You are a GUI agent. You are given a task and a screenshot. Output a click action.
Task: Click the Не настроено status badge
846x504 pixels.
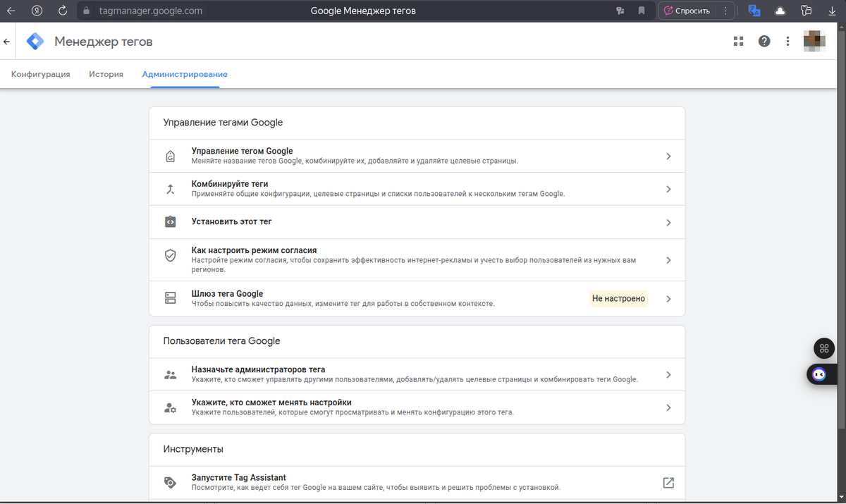point(618,298)
